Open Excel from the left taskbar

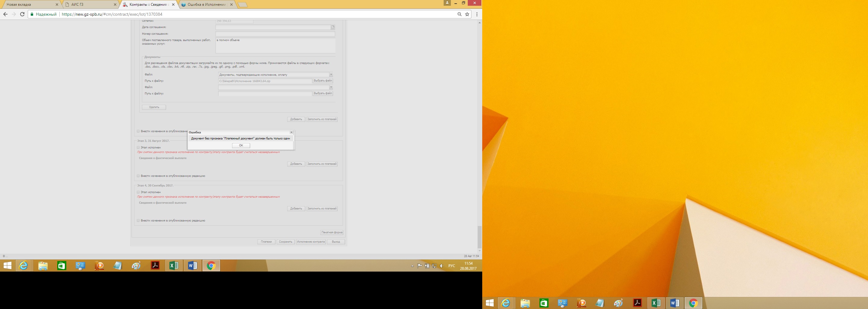pos(174,266)
